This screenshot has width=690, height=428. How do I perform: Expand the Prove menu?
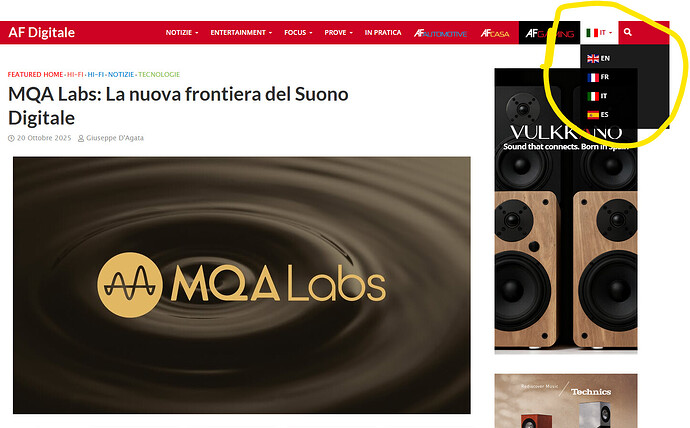point(338,33)
